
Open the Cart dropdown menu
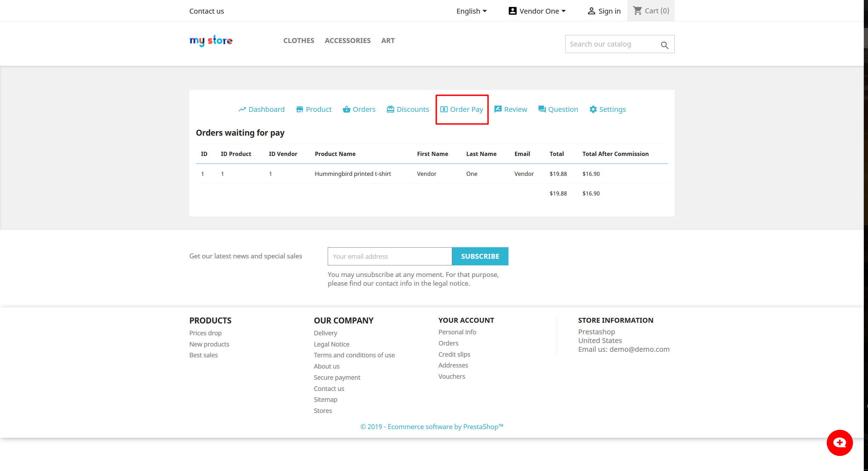pyautogui.click(x=650, y=10)
